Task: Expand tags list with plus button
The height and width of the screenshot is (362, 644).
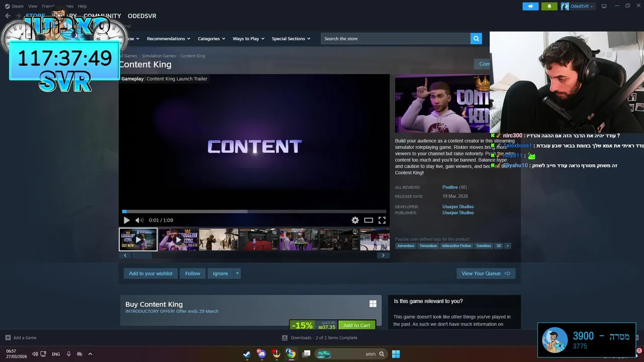Action: (508, 246)
